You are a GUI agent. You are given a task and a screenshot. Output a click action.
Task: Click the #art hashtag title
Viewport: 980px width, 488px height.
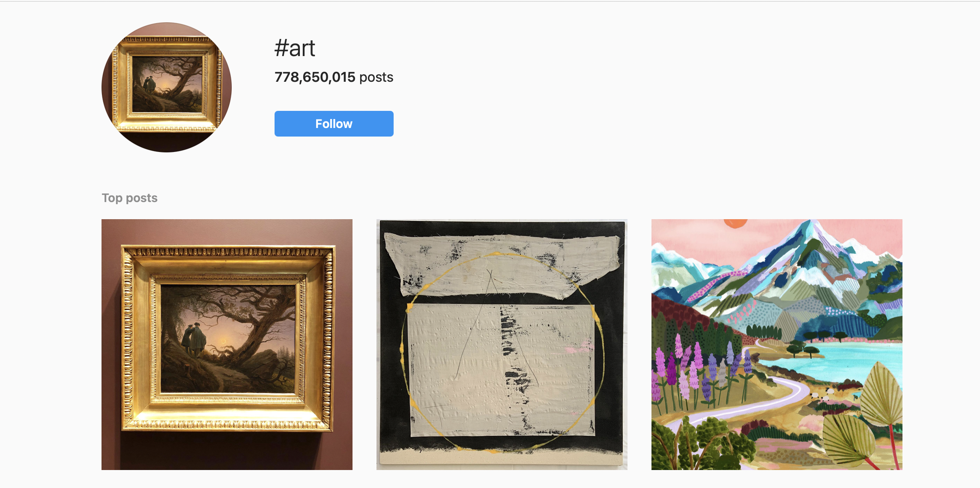295,48
